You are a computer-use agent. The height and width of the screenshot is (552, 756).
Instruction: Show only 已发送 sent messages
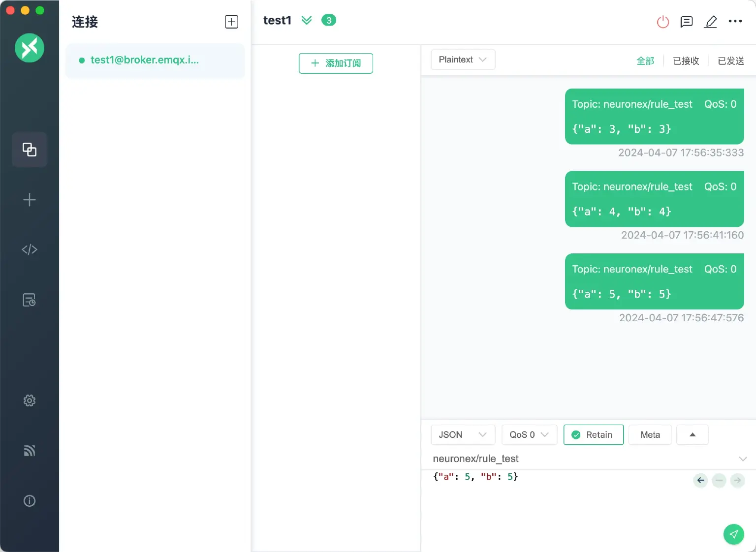730,61
